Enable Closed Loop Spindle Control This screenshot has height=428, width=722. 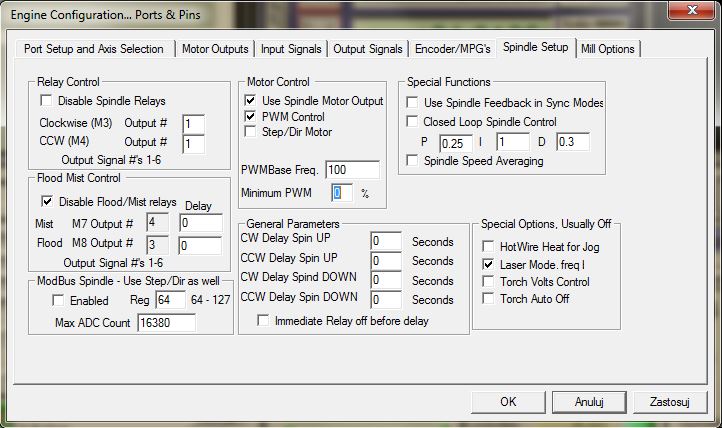412,121
